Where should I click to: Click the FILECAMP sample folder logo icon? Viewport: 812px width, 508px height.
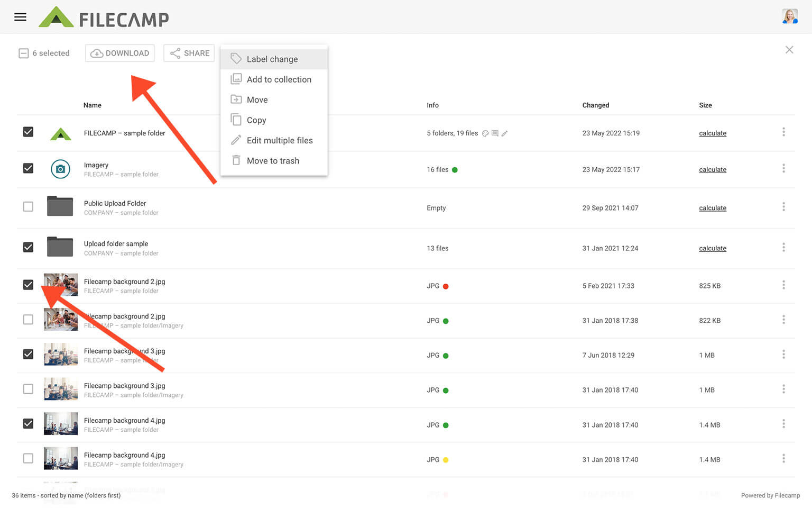[x=60, y=133]
